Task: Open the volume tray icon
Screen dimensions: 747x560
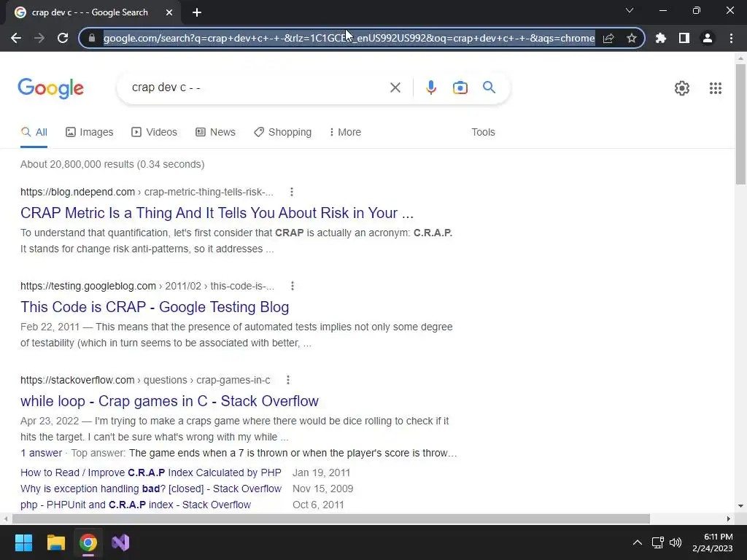Action: click(x=676, y=542)
